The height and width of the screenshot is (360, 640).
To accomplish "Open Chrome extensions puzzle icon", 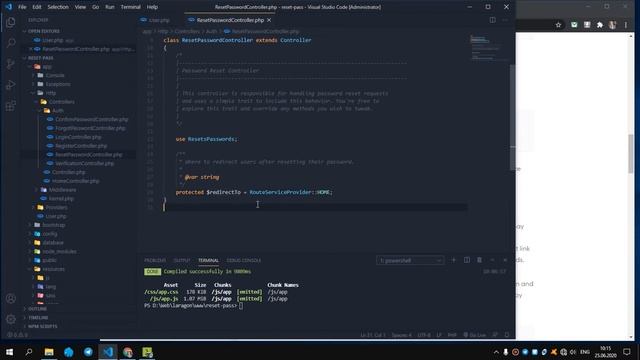I will (x=600, y=25).
